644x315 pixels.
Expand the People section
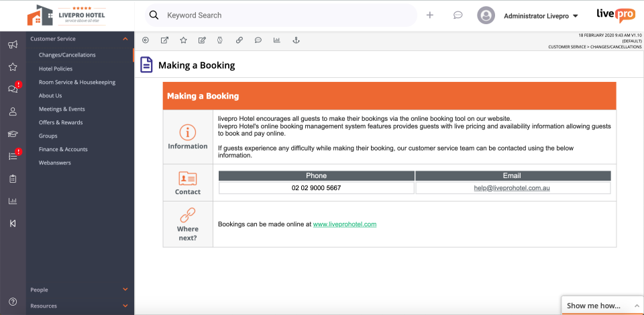[125, 289]
